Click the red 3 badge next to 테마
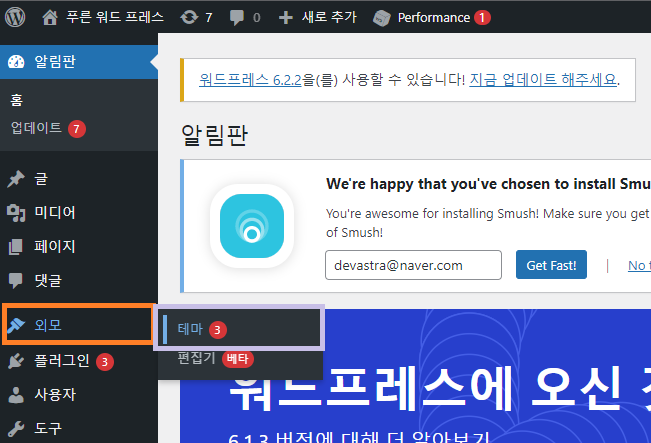651x443 pixels. point(218,330)
